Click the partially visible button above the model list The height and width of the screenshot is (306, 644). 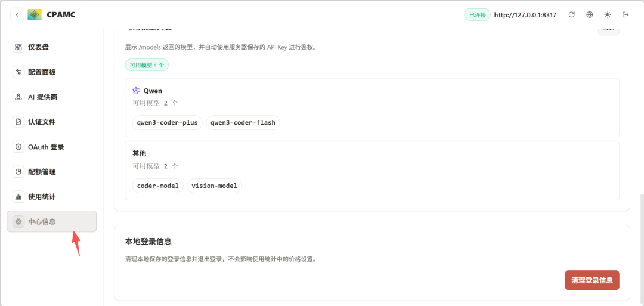point(608,31)
